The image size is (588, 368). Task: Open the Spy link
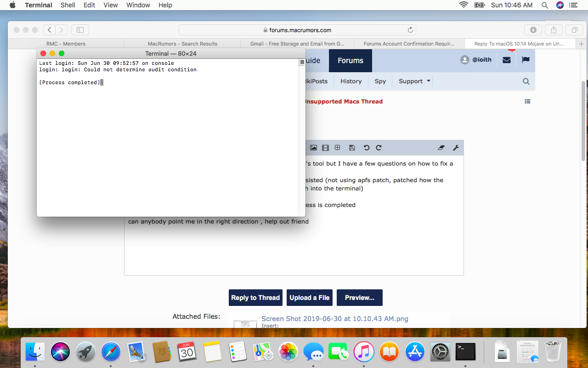coord(380,81)
